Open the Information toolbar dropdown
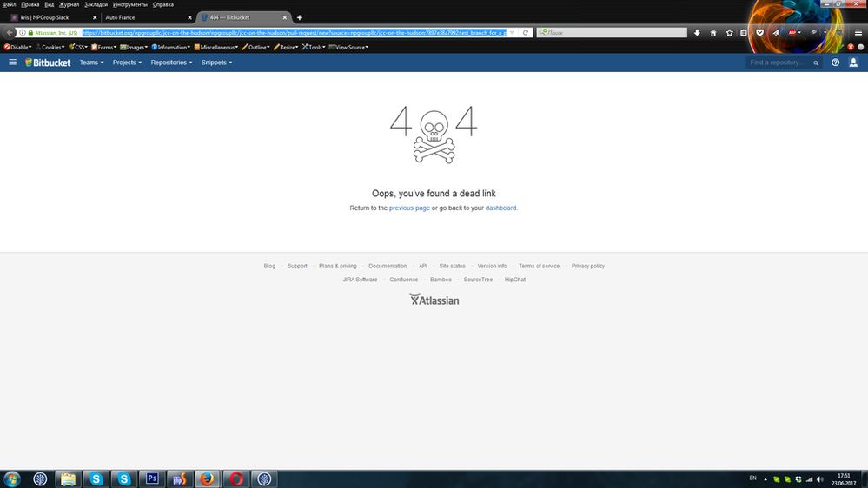This screenshot has width=868, height=488. point(170,47)
